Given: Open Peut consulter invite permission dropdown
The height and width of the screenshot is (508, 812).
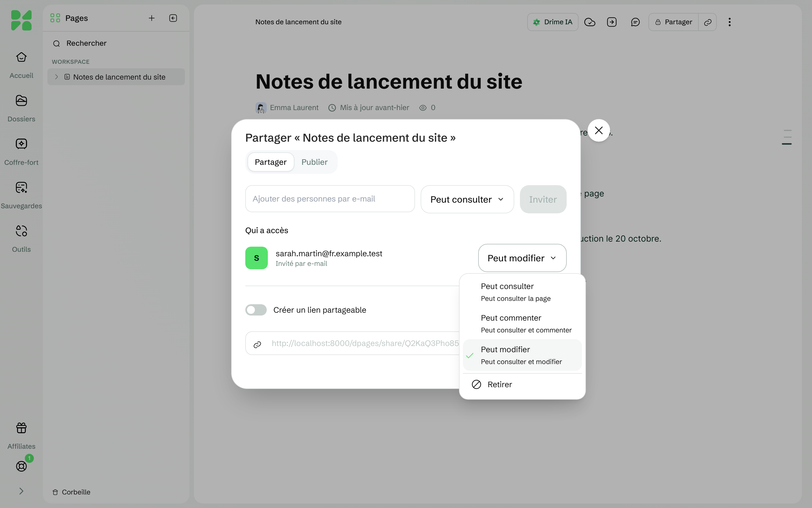Looking at the screenshot, I should tap(467, 199).
